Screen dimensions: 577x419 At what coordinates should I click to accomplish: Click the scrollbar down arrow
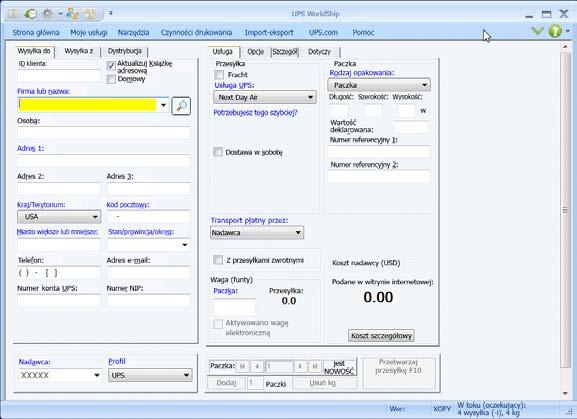click(x=565, y=393)
